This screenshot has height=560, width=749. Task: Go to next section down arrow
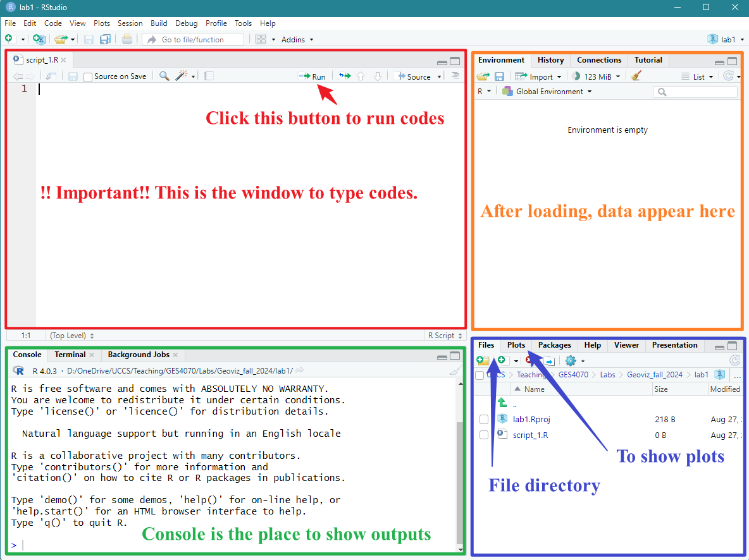[x=378, y=76]
